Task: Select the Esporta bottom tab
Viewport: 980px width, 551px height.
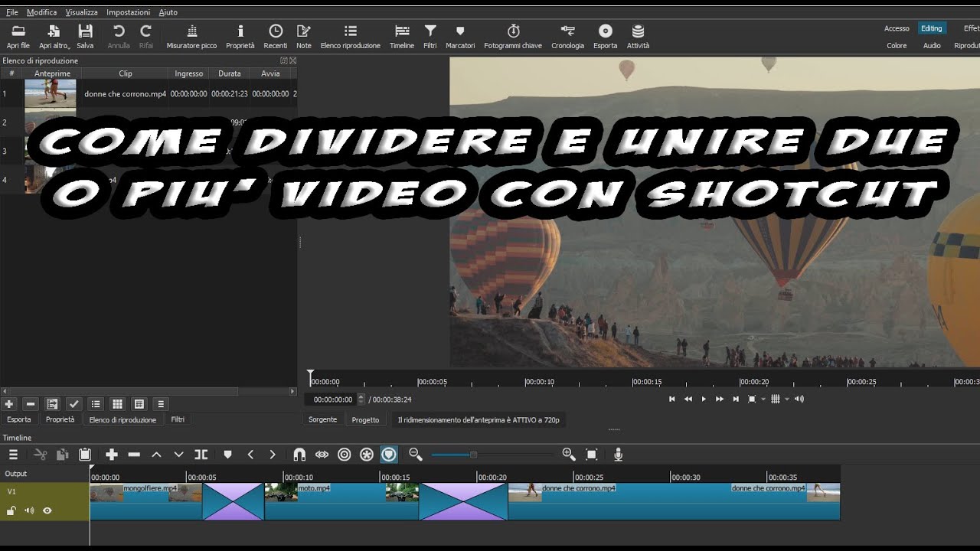Action: 19,419
